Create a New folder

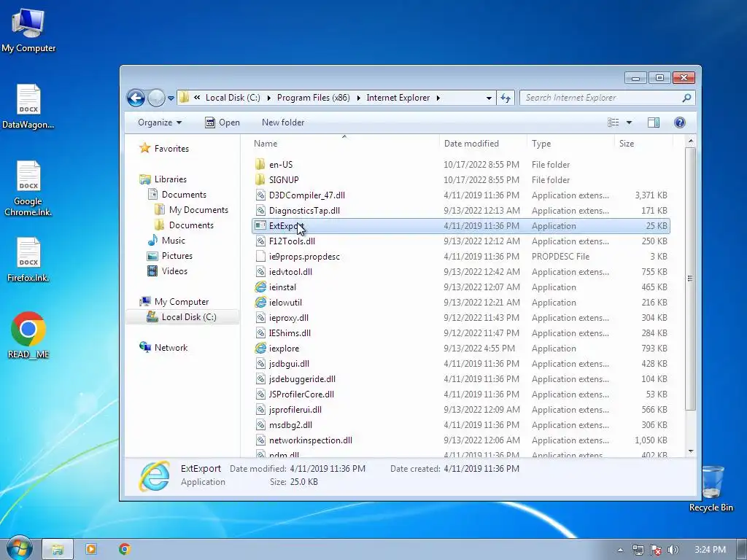(x=283, y=122)
